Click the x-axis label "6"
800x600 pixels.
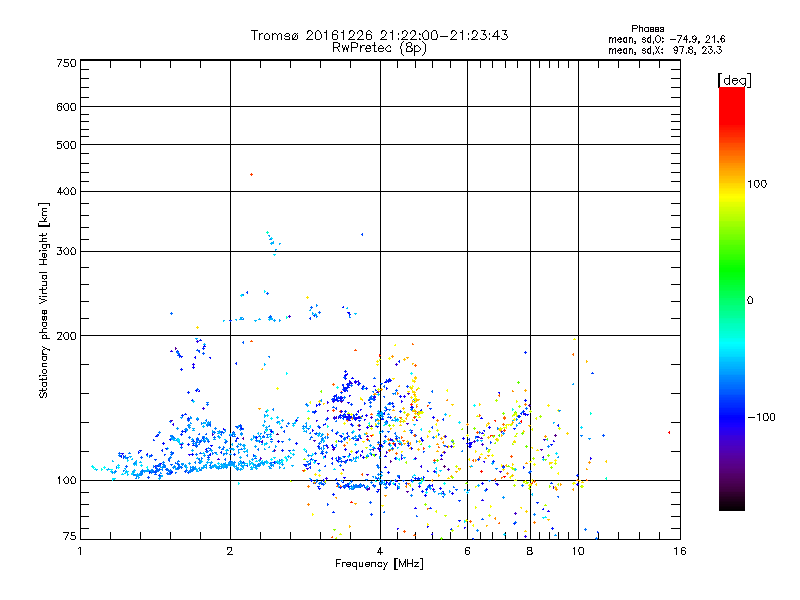click(467, 551)
